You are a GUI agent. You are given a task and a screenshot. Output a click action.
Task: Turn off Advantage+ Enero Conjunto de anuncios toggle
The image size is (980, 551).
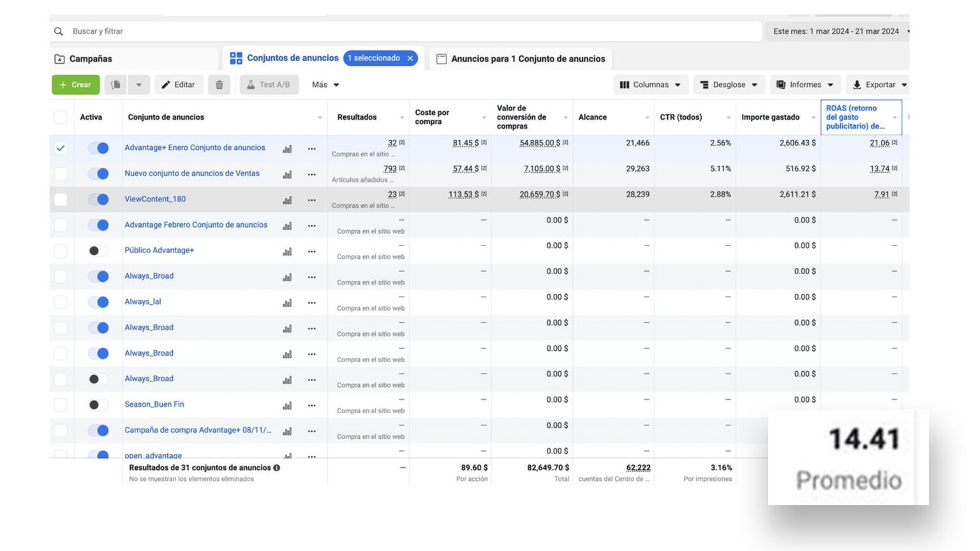pos(98,148)
